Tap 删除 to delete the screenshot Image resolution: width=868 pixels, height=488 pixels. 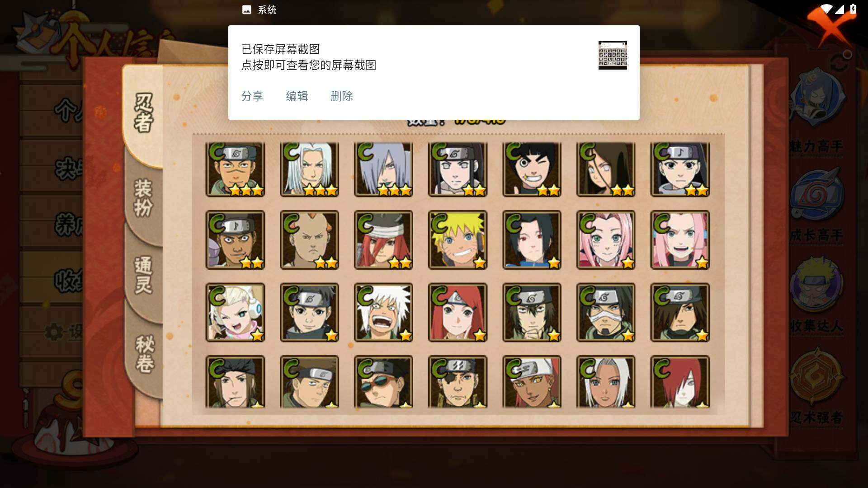342,96
